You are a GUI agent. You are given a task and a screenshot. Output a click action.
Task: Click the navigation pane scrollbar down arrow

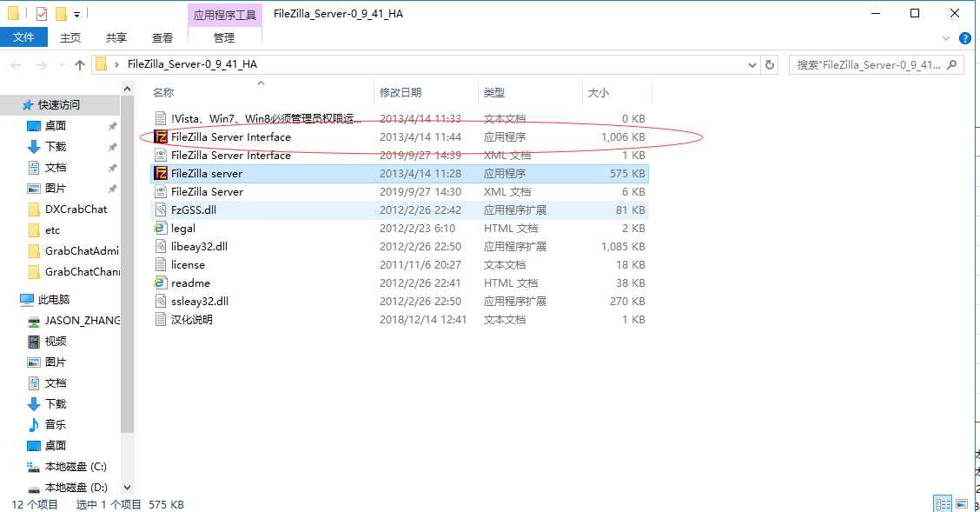click(128, 488)
